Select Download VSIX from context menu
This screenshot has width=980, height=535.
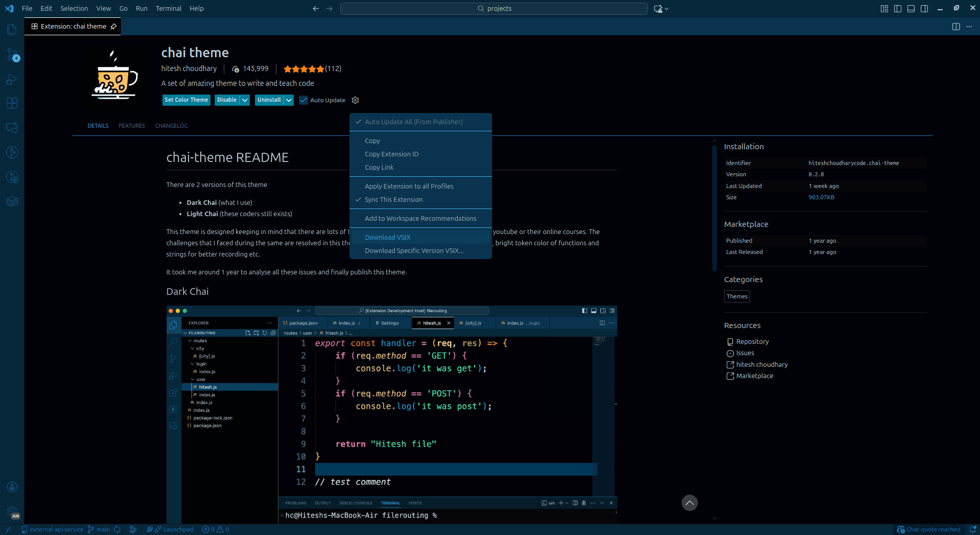[421, 237]
